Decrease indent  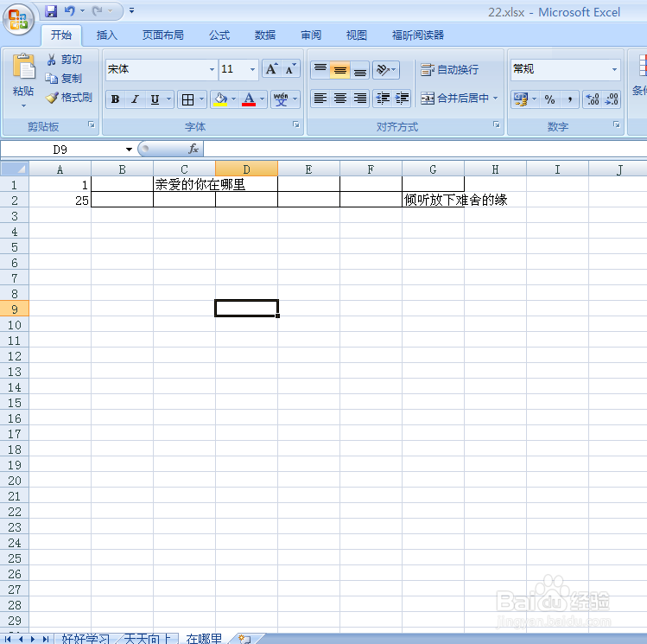383,99
